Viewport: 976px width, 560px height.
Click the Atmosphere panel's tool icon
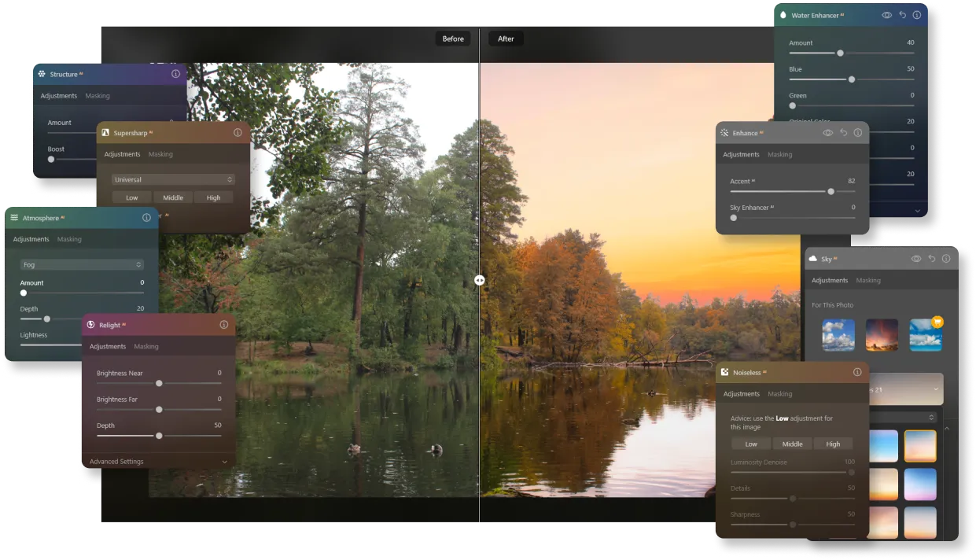point(14,218)
